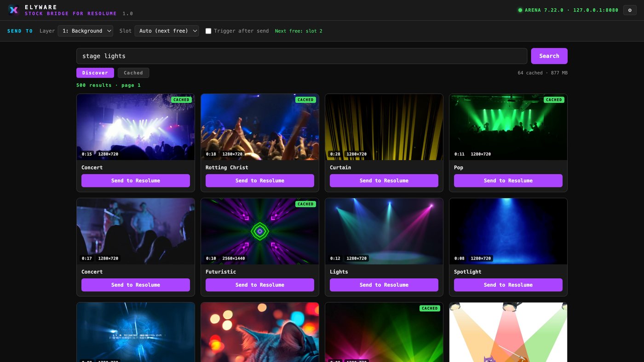The image size is (644, 362).
Task: Click the "STOCK BRIDGE FOR RESOLUME" subtitle
Action: (x=71, y=14)
